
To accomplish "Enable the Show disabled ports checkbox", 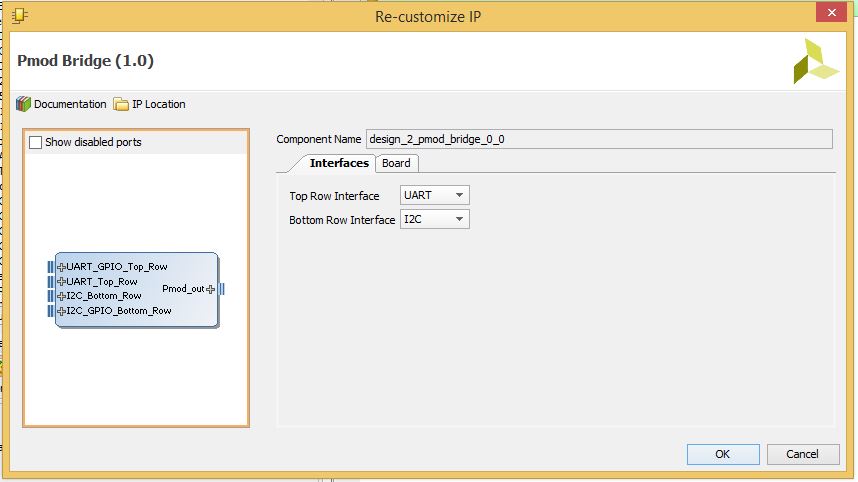I will coord(36,142).
